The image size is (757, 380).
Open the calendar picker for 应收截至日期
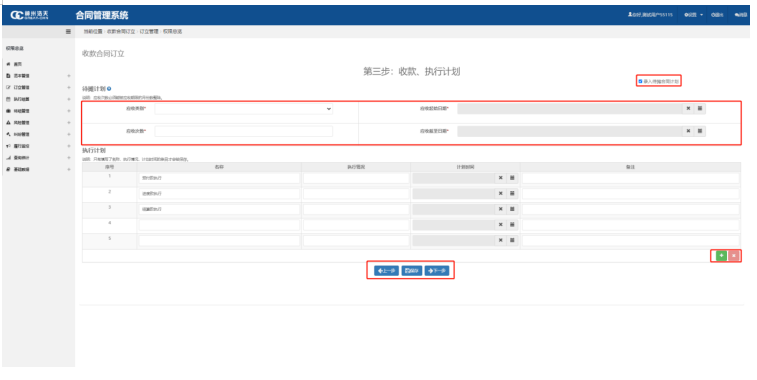[700, 131]
